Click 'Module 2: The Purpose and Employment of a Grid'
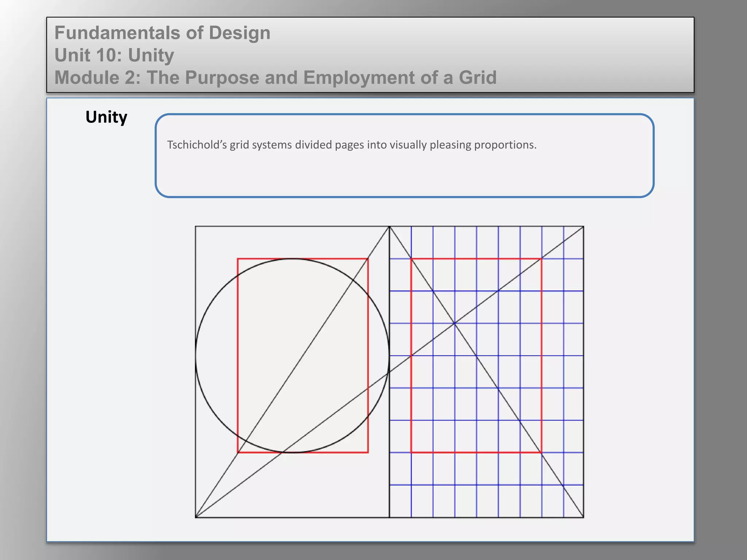747x560 pixels. pos(275,78)
